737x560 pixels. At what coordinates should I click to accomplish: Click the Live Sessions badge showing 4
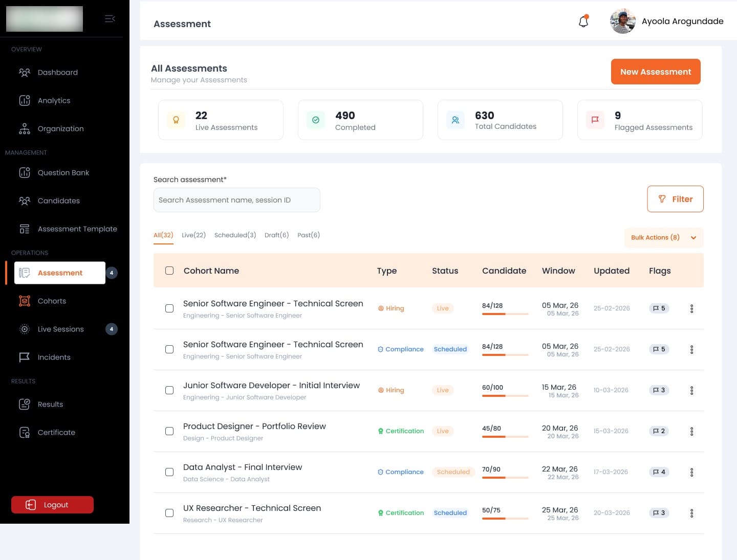(x=112, y=329)
